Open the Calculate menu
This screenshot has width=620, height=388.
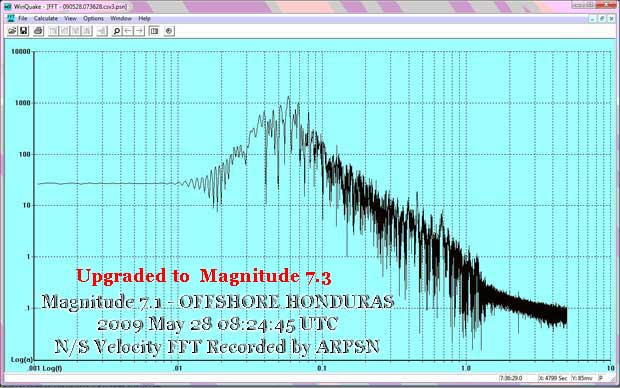[x=46, y=19]
